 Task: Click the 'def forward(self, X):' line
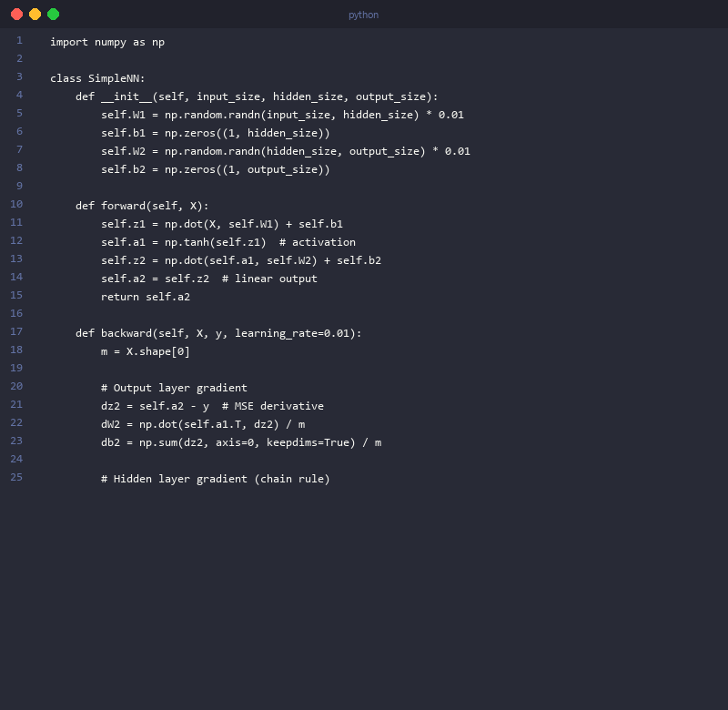pos(142,206)
